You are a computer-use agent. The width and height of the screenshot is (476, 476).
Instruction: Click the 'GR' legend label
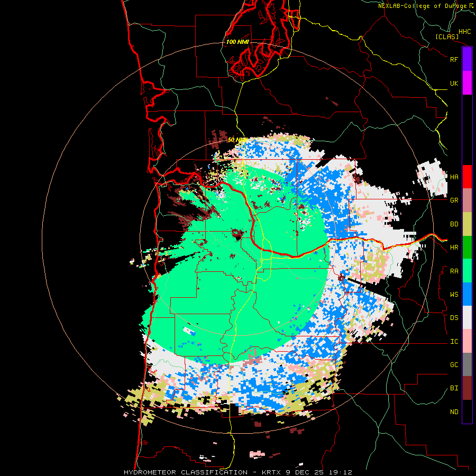(454, 200)
